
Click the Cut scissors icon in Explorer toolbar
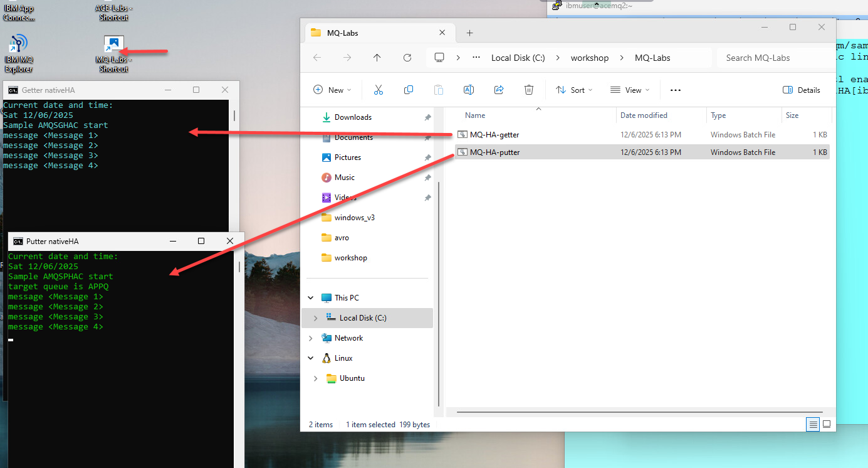click(x=378, y=90)
